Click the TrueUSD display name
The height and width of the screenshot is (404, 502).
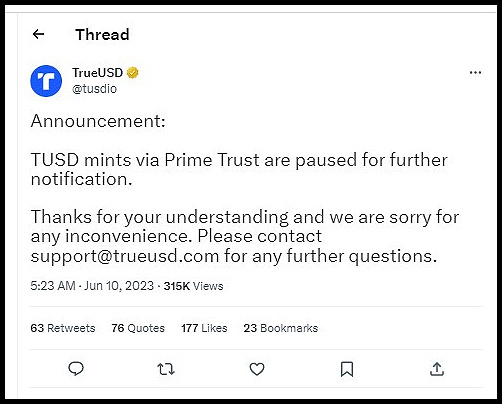click(98, 72)
